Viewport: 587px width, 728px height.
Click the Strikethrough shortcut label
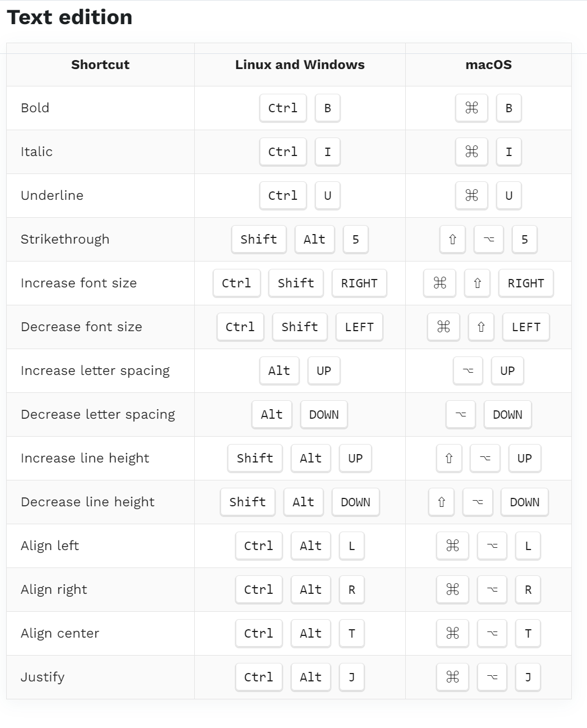tap(65, 239)
